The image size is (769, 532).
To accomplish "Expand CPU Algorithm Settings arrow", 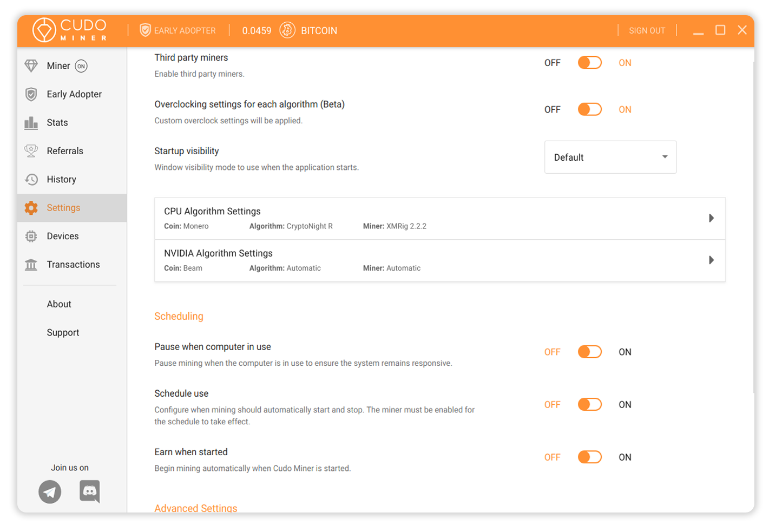I will pos(712,218).
